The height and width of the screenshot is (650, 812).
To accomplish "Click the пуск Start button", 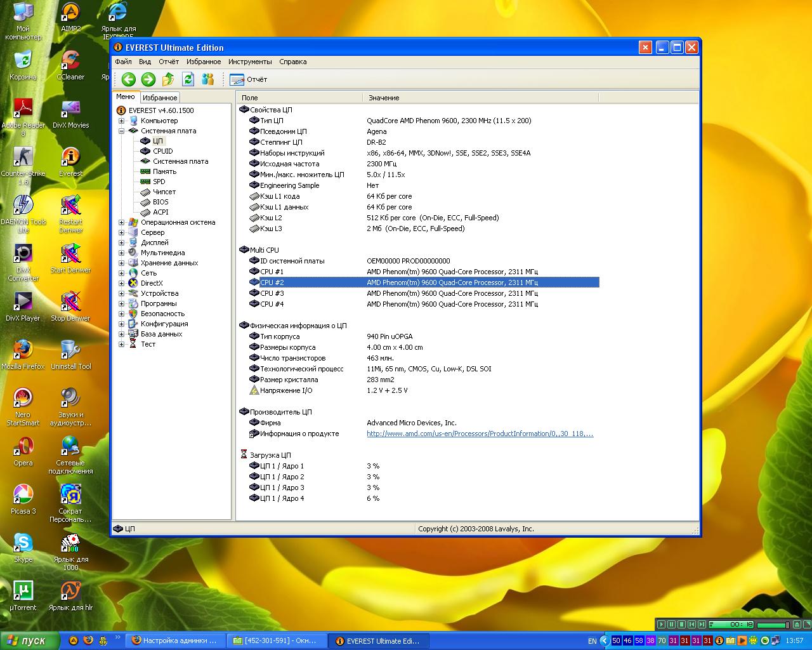I will [x=30, y=640].
